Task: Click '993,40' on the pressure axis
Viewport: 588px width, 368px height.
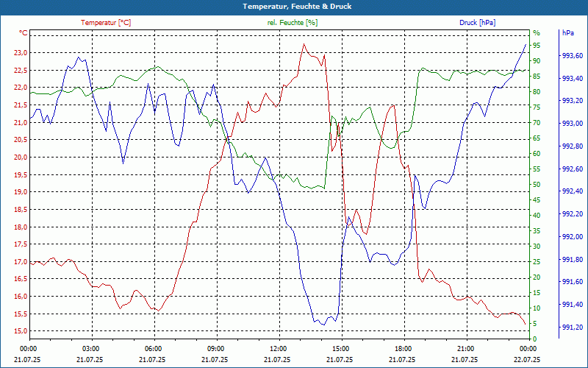Action: pyautogui.click(x=573, y=79)
